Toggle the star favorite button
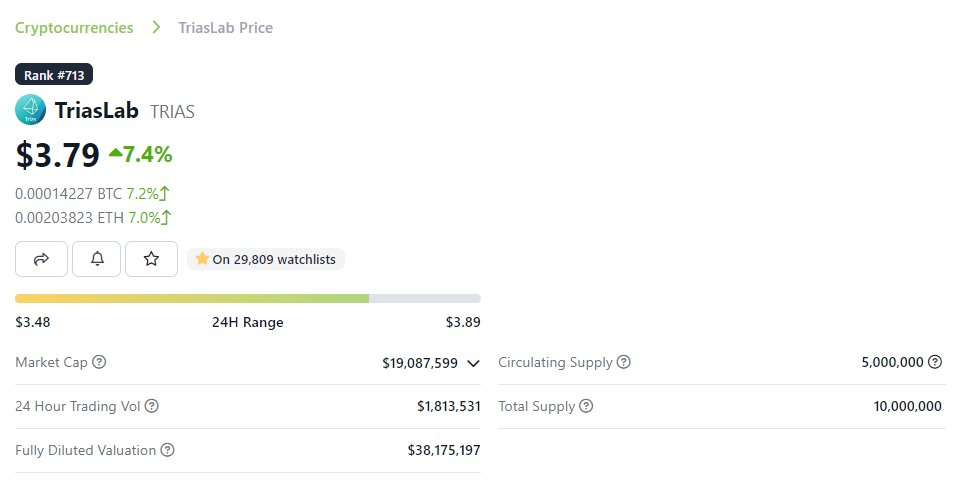955x498 pixels. [x=151, y=259]
